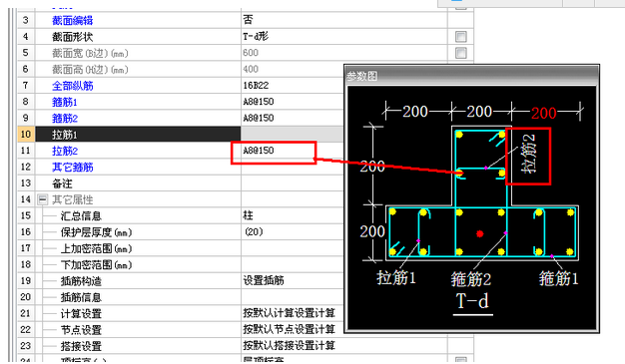Select the highlighted 拉筋1 property row

tap(138, 135)
